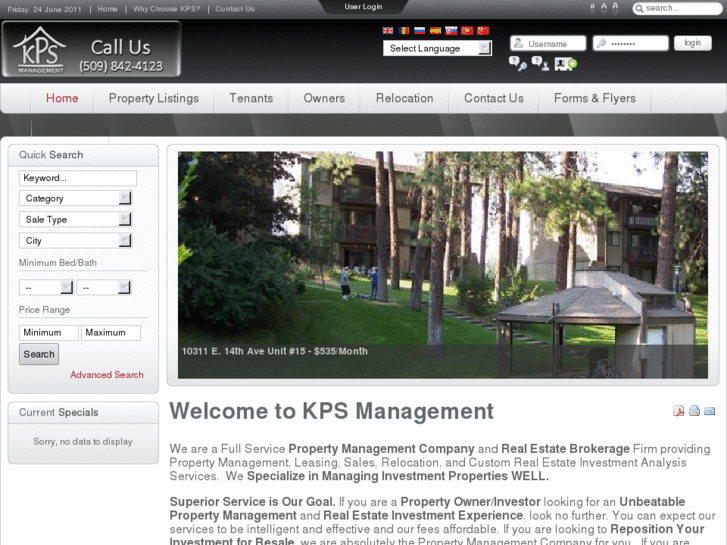The width and height of the screenshot is (727, 545).
Task: Click the Why Choose KPS? link
Action: [166, 9]
